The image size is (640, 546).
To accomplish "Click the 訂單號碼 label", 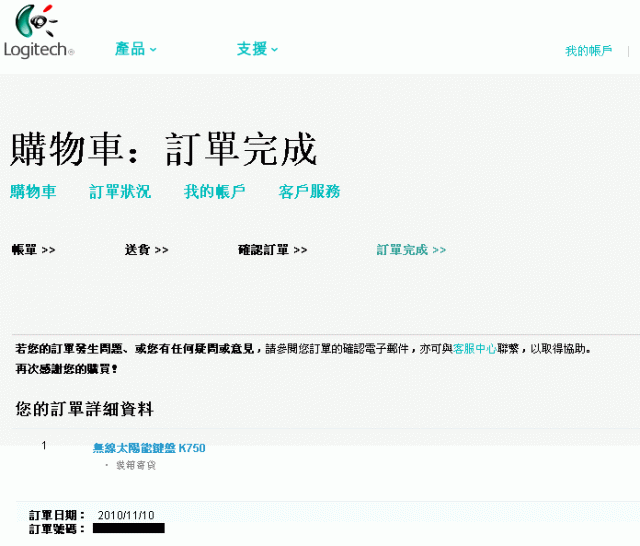I will pyautogui.click(x=57, y=529).
